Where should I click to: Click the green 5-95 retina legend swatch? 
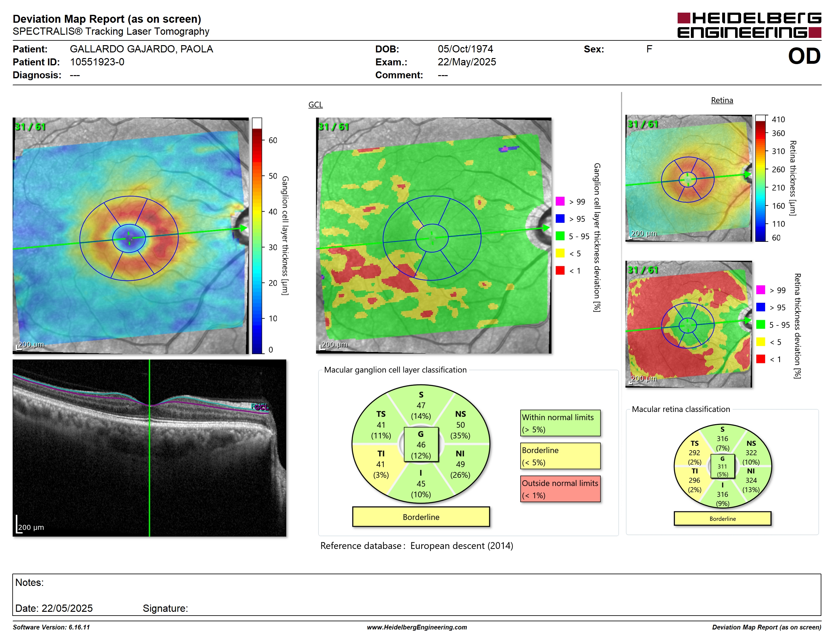pos(761,324)
